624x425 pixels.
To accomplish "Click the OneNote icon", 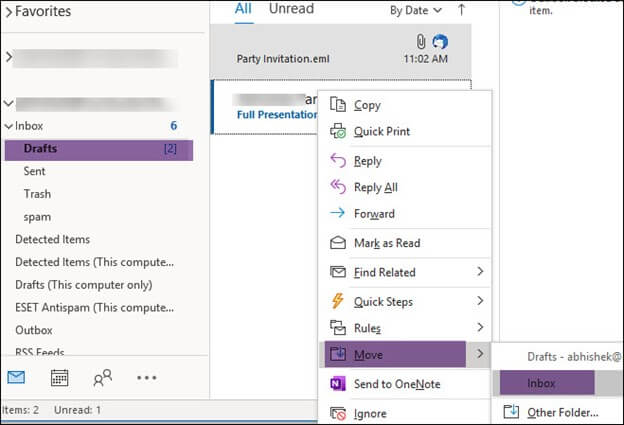I will (338, 384).
